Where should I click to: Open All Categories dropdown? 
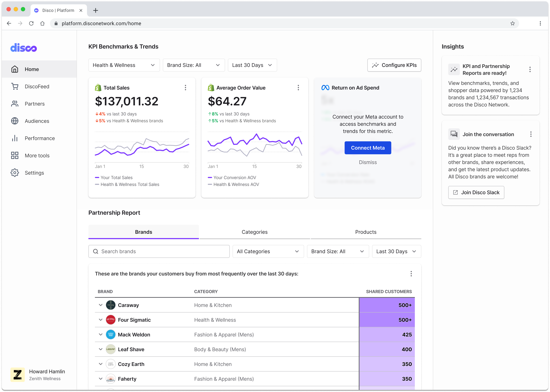268,251
